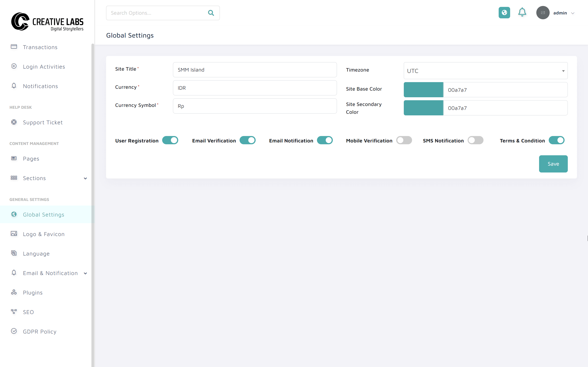Click the GDPR Policy checkmark icon

[x=14, y=331]
